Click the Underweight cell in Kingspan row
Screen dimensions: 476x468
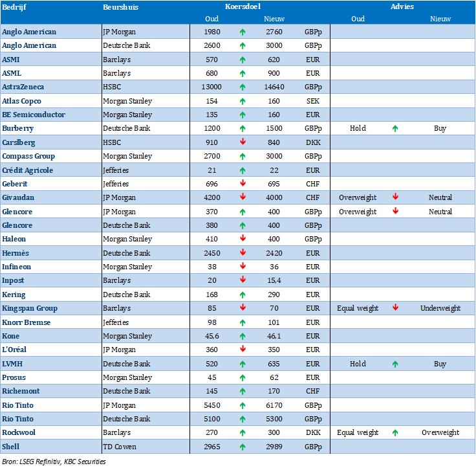coord(440,308)
